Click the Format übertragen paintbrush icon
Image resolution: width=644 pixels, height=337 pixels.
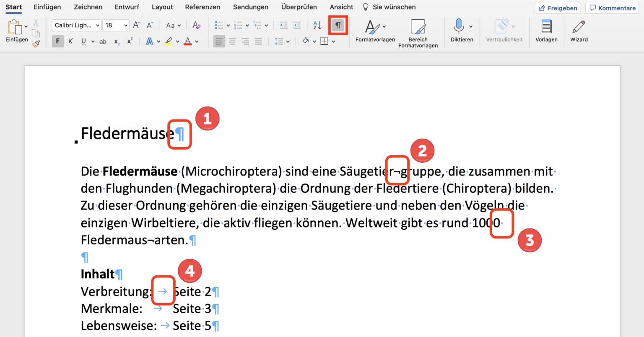pyautogui.click(x=36, y=43)
